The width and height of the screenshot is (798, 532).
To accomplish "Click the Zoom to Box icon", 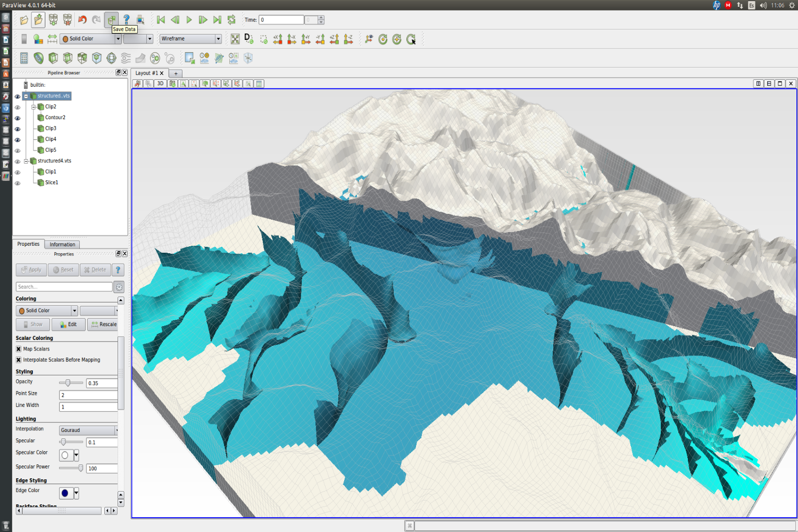I will [x=263, y=39].
